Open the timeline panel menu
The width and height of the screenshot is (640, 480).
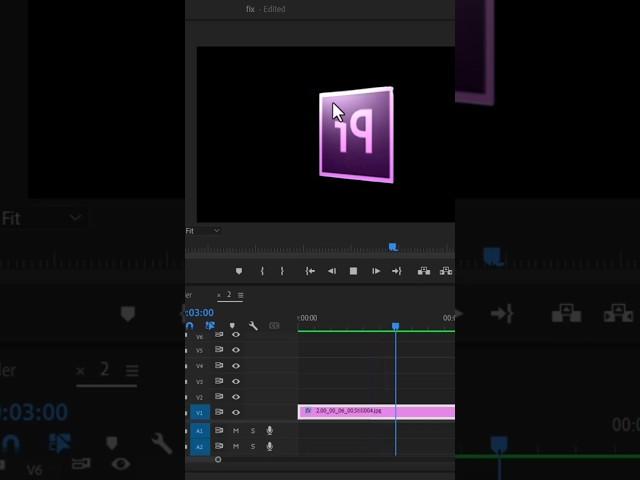241,296
